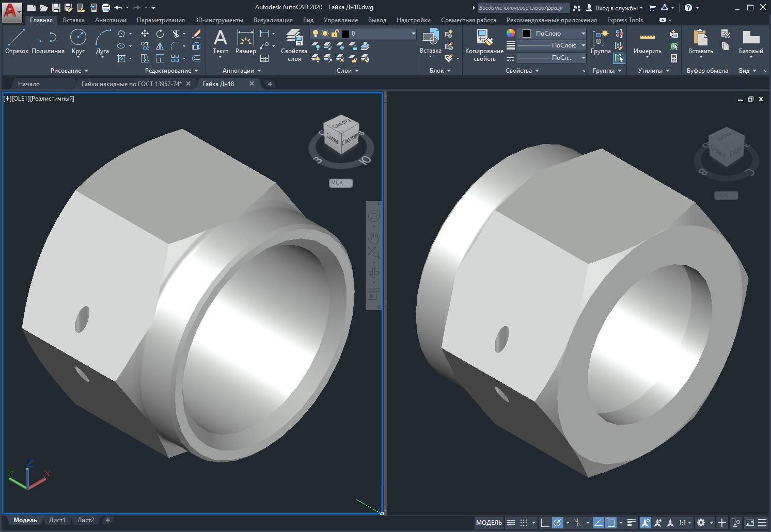Image resolution: width=771 pixels, height=532 pixels.
Task: Expand the Аннотации panel
Action: click(242, 71)
